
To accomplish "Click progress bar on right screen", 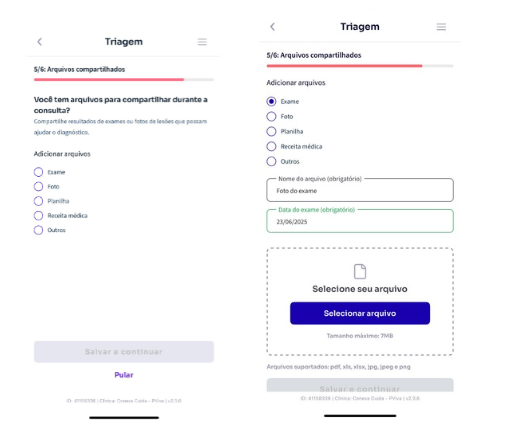I will tap(360, 66).
